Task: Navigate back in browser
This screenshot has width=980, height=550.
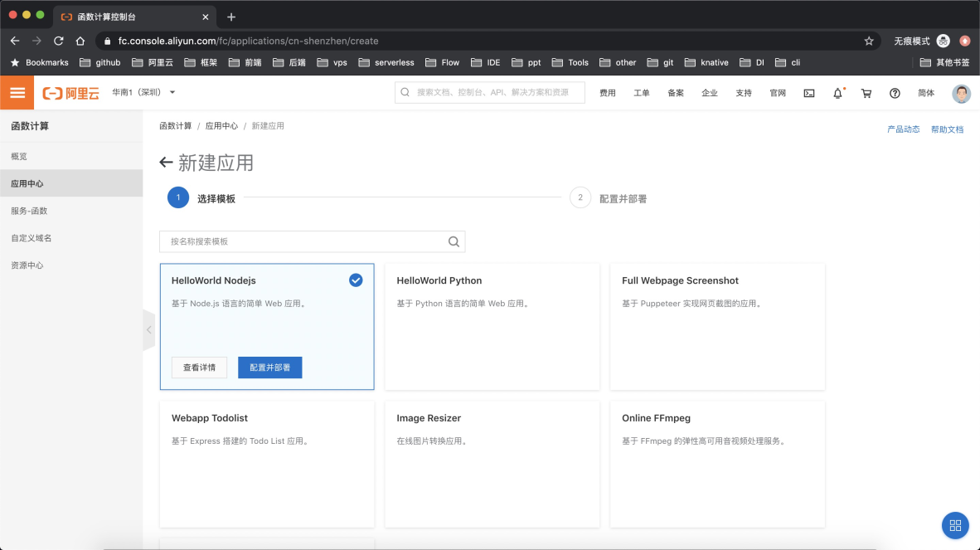Action: pos(15,41)
